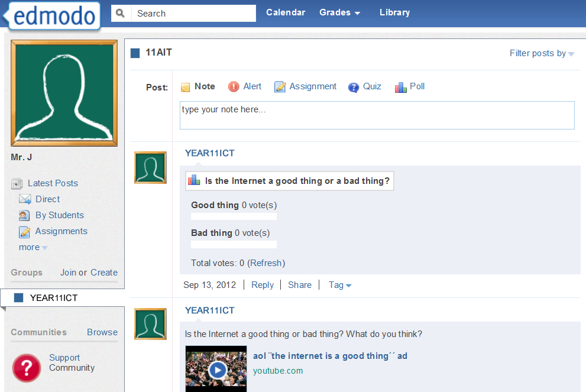
Task: Click the 11AIT blue group square
Action: 135,53
